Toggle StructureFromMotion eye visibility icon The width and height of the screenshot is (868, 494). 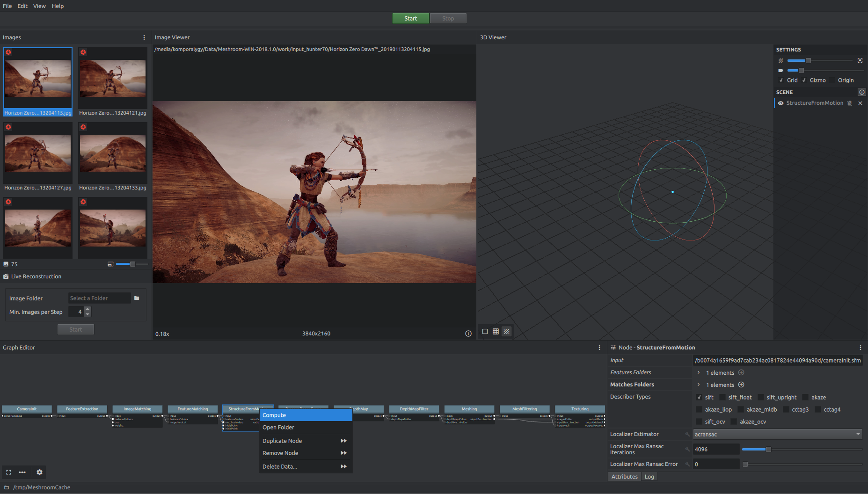coord(780,103)
